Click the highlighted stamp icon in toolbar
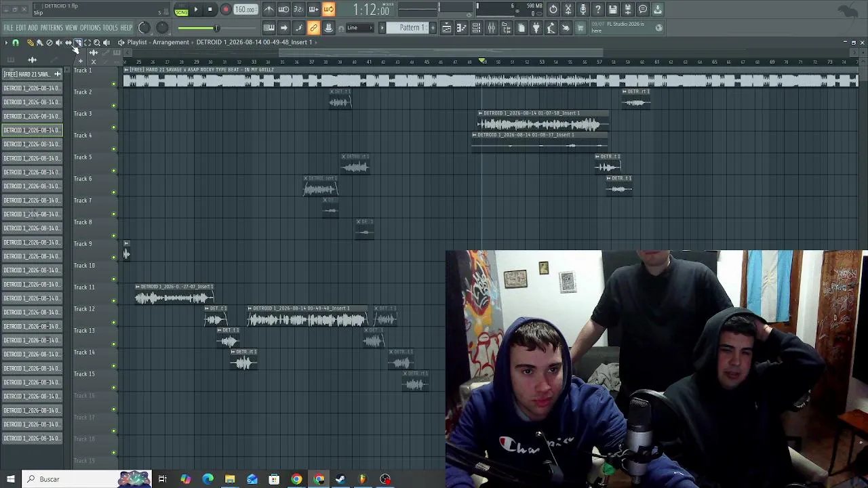Image resolution: width=868 pixels, height=488 pixels. [x=329, y=28]
